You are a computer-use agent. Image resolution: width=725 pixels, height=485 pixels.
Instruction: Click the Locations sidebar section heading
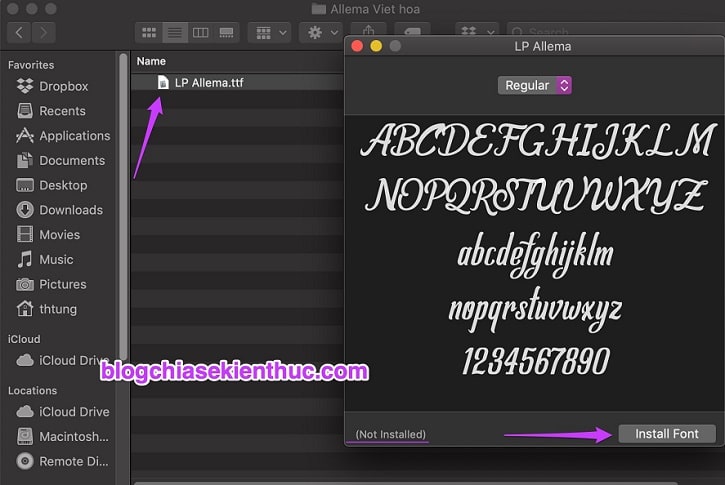[x=32, y=390]
